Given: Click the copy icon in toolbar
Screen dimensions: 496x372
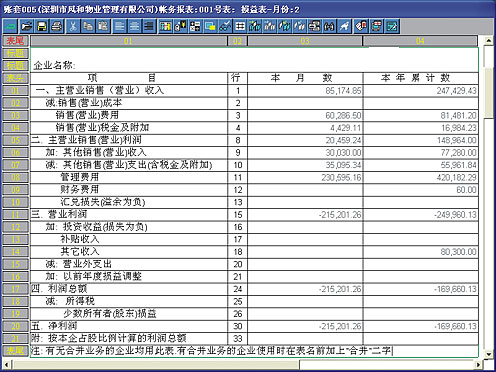Looking at the screenshot, I should coord(88,26).
